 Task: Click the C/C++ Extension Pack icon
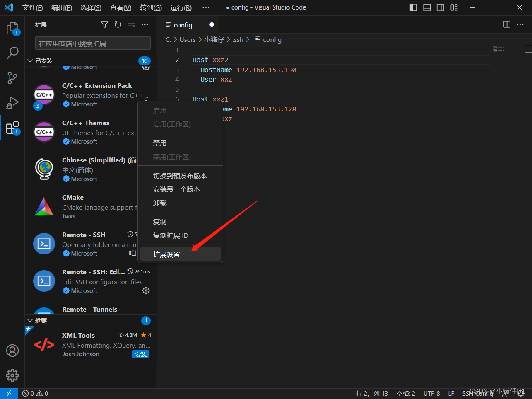(x=44, y=95)
